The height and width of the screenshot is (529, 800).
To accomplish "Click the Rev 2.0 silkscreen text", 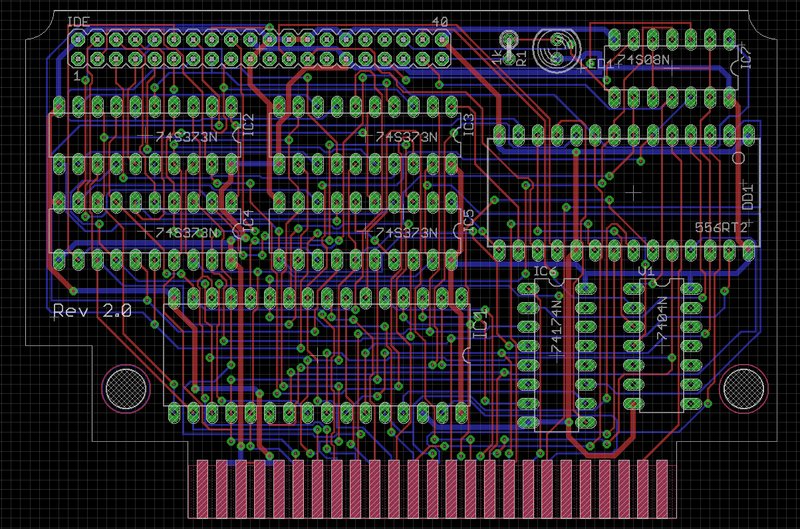I will point(92,311).
